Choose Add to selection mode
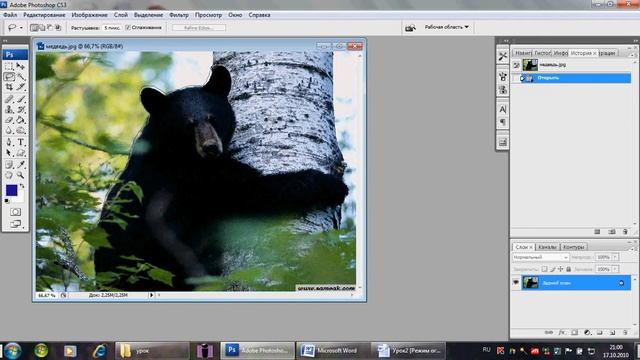This screenshot has height=360, width=640. [x=42, y=27]
